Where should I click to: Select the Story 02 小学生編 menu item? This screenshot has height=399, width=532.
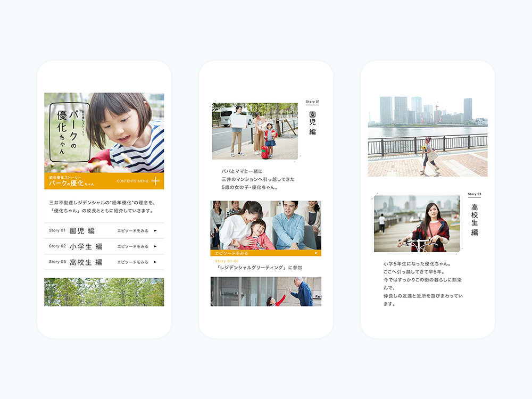pos(76,246)
